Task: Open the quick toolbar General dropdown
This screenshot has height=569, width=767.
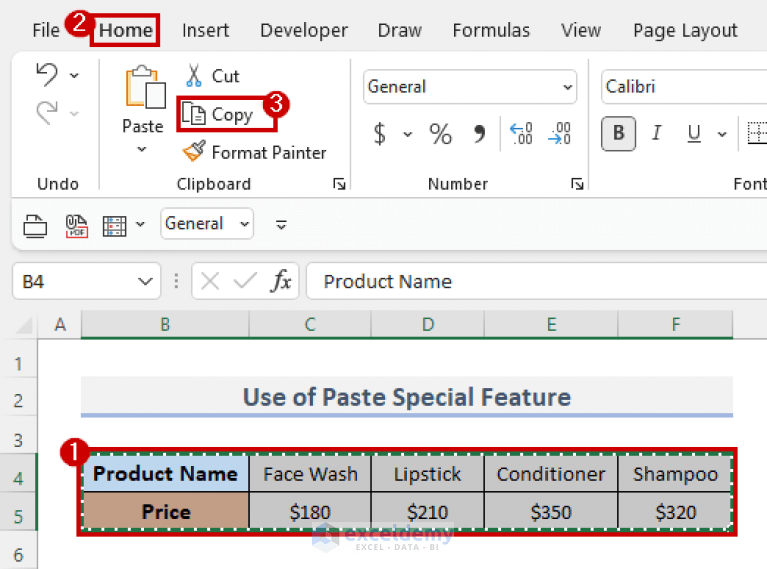Action: coord(207,224)
